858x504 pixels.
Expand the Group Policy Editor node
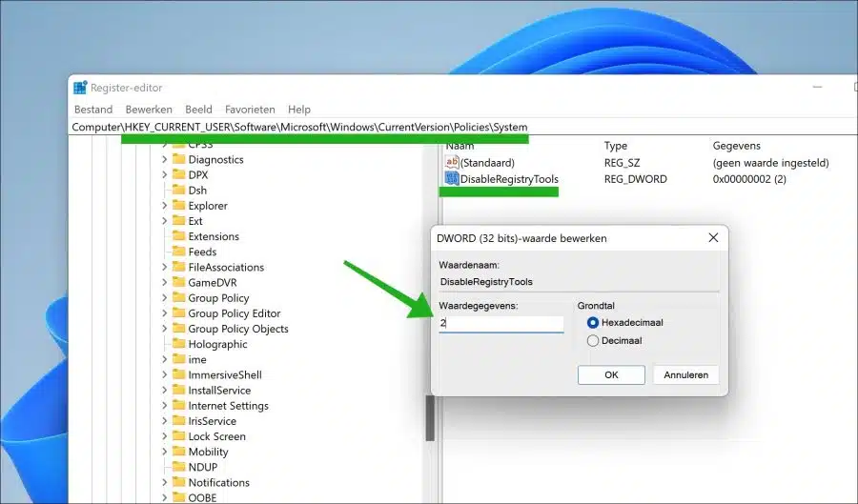click(x=165, y=312)
